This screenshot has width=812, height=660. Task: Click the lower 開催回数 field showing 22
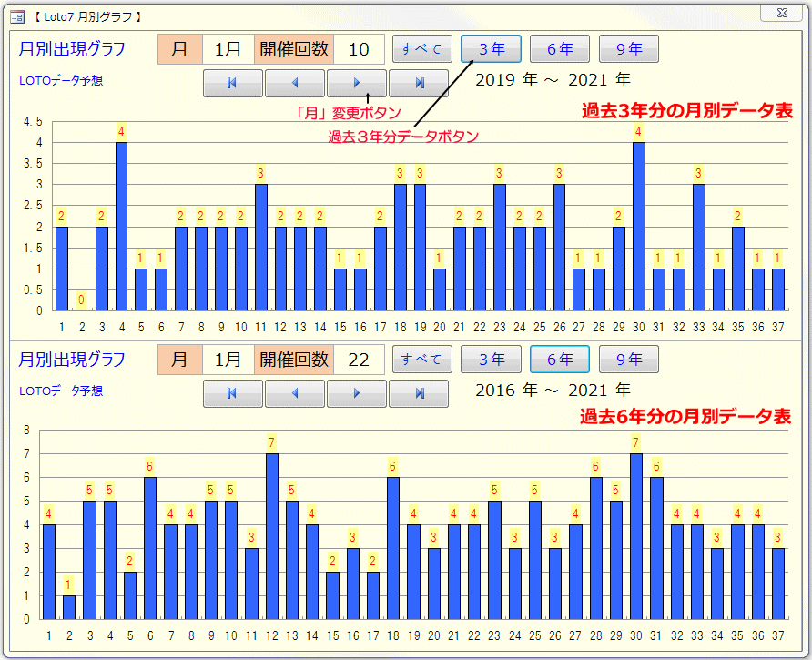click(359, 360)
